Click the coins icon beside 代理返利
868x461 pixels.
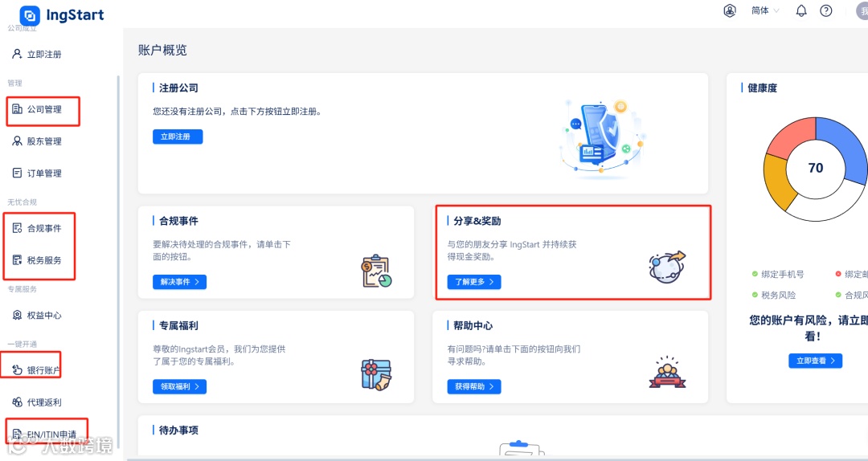17,402
